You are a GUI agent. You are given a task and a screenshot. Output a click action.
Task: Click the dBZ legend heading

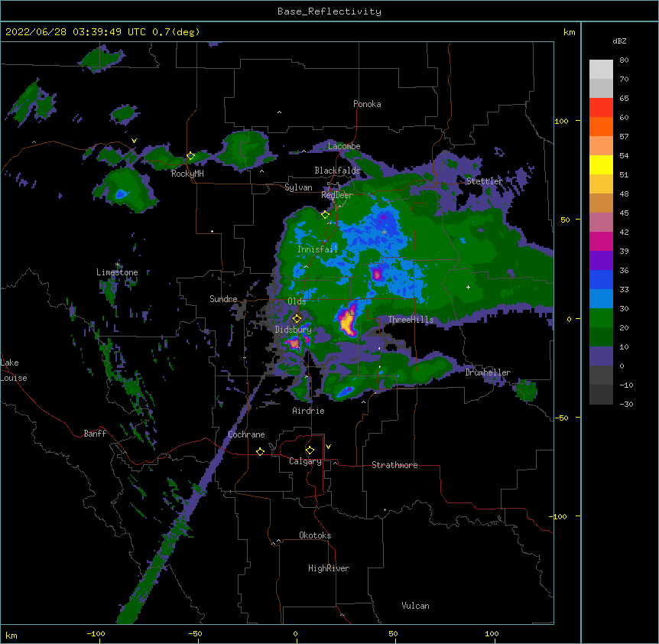point(619,41)
